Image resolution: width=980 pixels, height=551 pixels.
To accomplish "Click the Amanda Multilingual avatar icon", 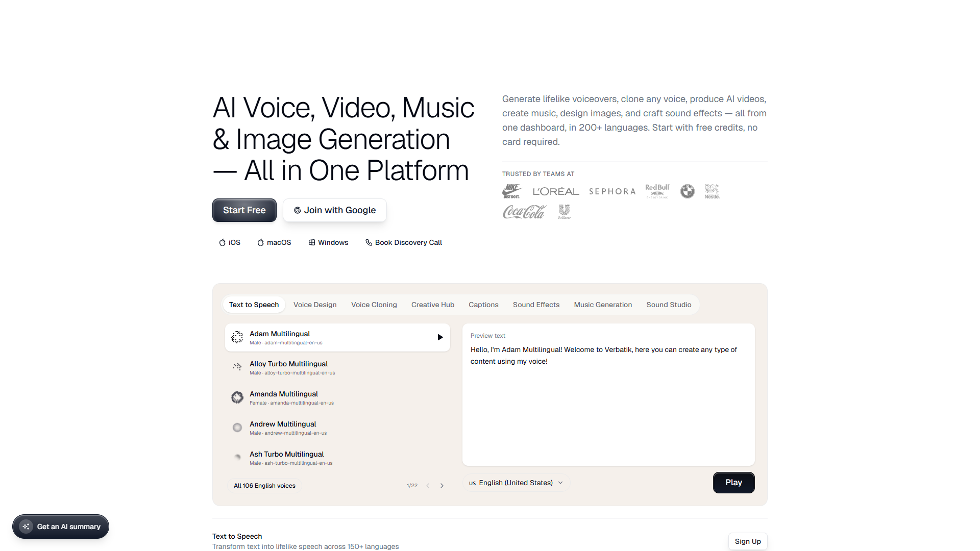I will point(237,397).
